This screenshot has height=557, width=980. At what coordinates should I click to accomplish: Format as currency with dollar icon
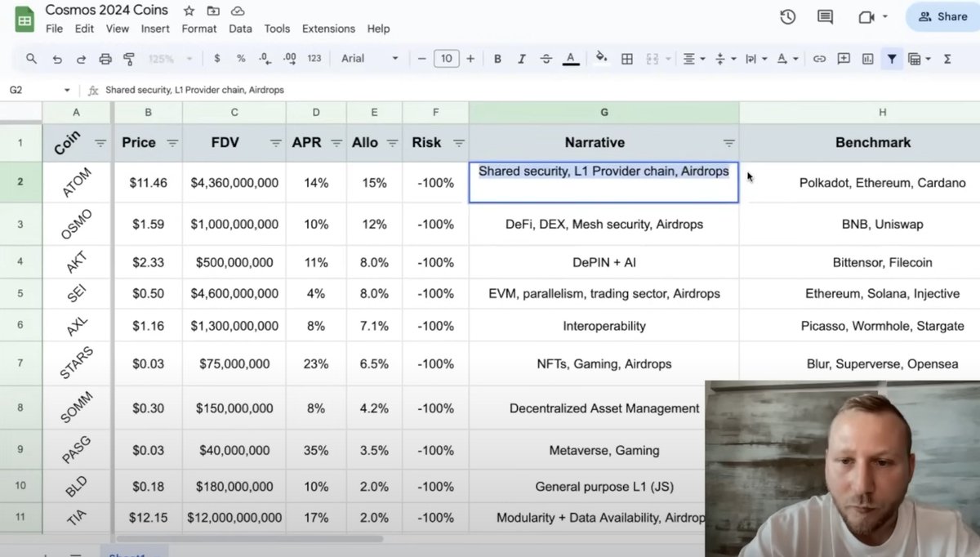216,59
